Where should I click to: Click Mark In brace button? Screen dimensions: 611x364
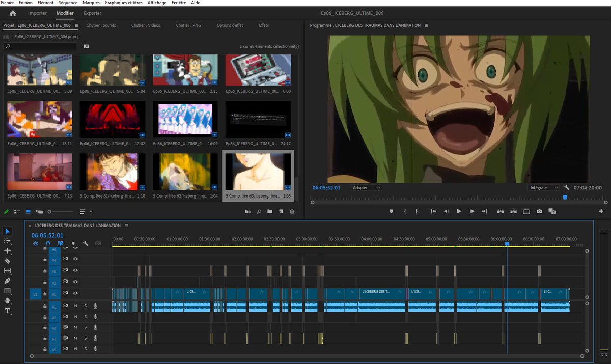click(405, 211)
